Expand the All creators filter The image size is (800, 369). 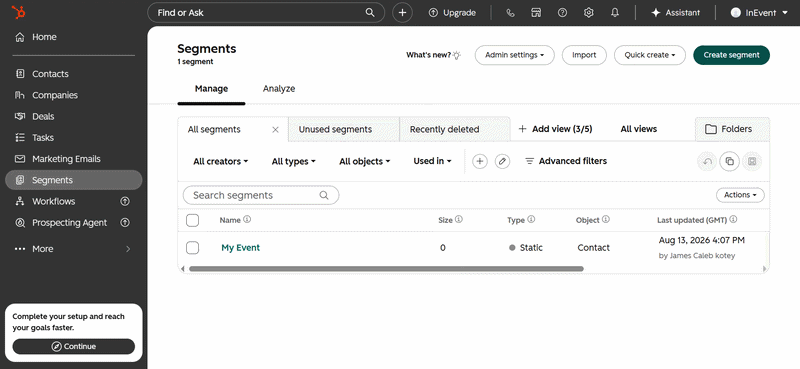click(x=220, y=161)
